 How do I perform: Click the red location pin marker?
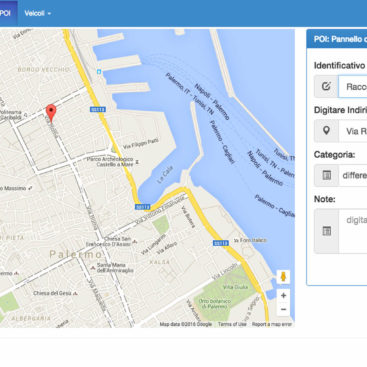[x=51, y=113]
